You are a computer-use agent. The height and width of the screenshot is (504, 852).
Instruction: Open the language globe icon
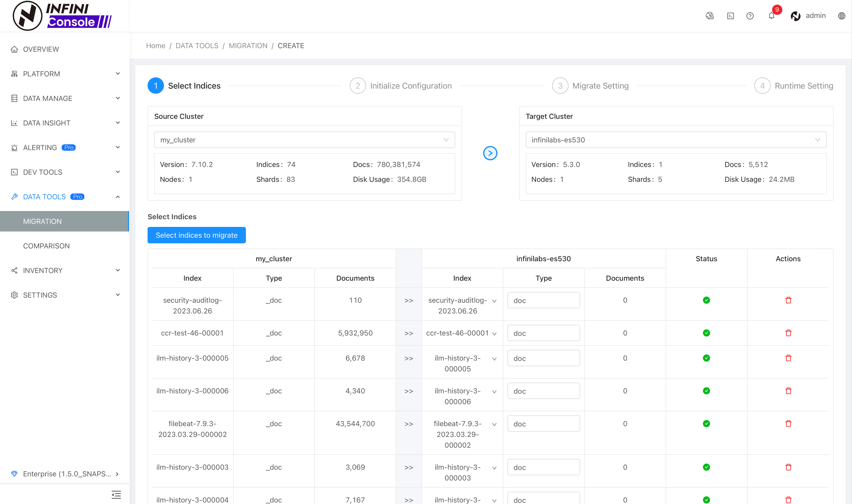(841, 16)
